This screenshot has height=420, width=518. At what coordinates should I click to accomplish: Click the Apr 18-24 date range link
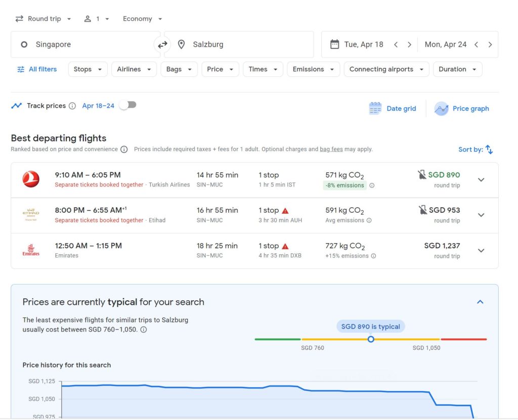98,106
